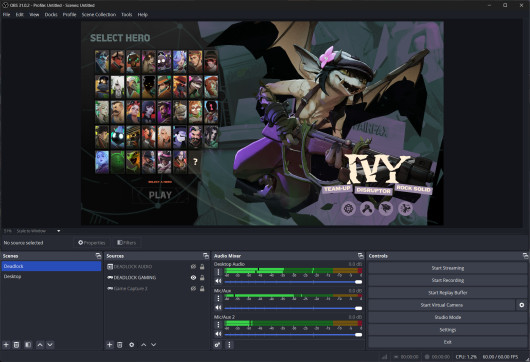Open virtual camera settings gear

pos(522,305)
